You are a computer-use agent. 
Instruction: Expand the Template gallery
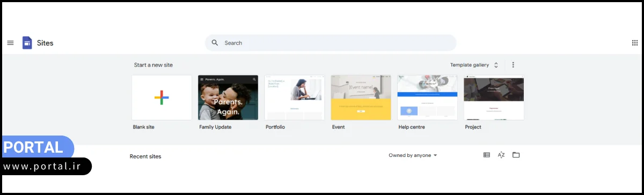pyautogui.click(x=474, y=65)
